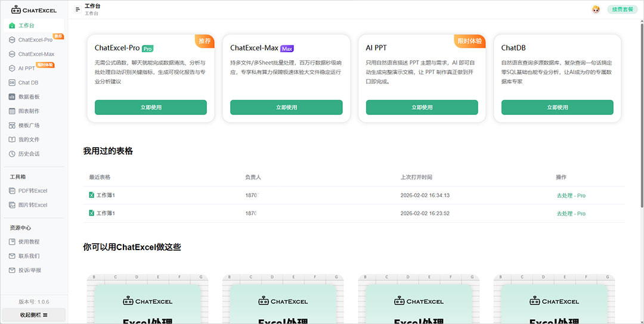Click 版本号: 1.0.6 text
Viewport: 644px width, 324px height.
click(x=33, y=302)
